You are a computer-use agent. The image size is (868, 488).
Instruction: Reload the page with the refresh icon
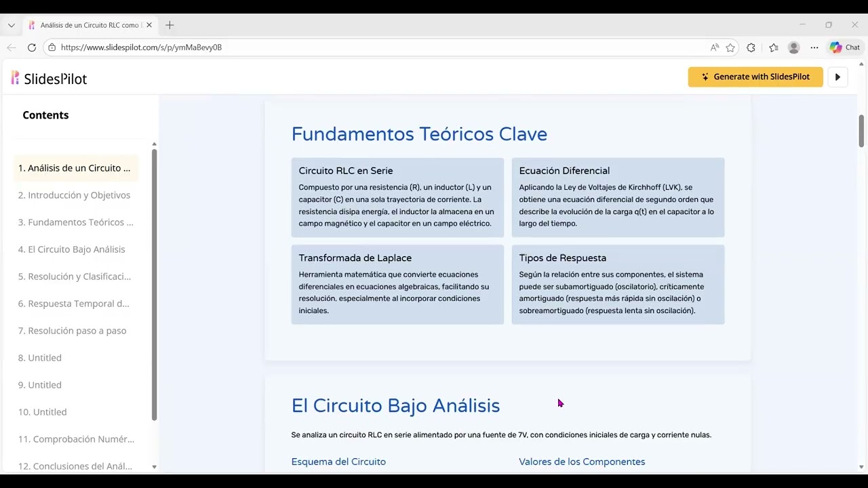(x=32, y=47)
